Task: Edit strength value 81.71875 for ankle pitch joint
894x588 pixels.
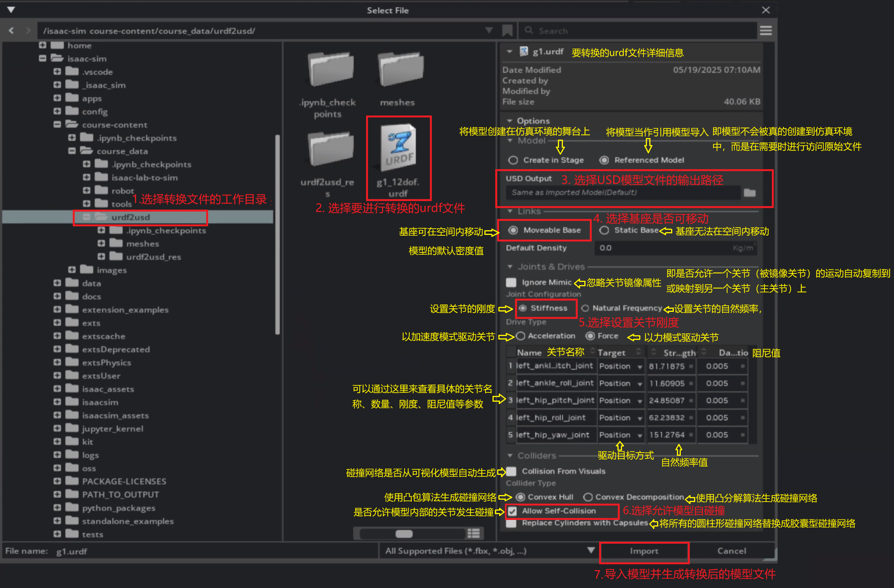Action: pyautogui.click(x=671, y=366)
